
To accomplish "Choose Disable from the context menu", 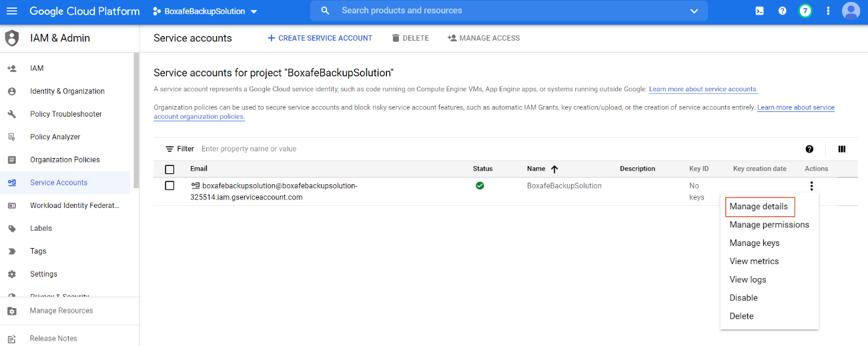I will pyautogui.click(x=743, y=298).
